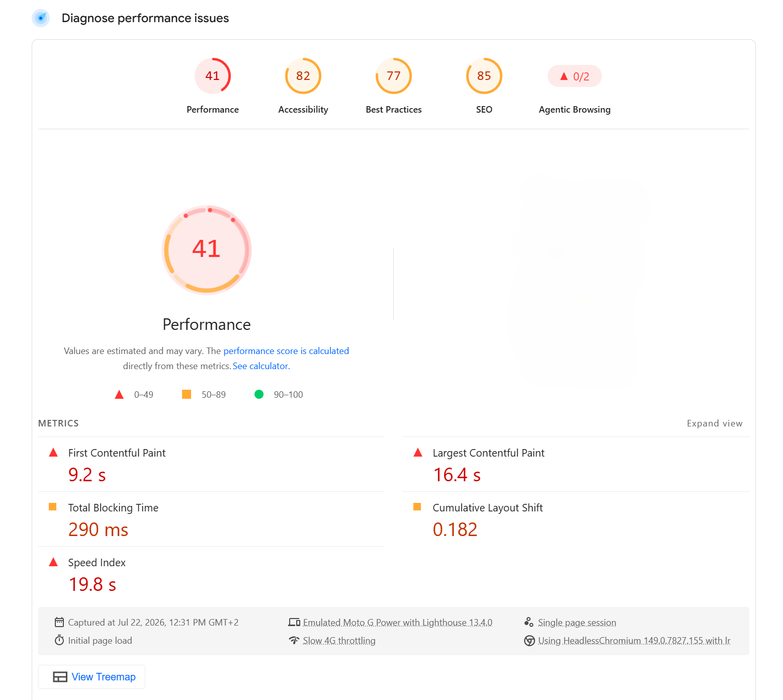Screen dimensions: 783x700
Task: Click the orange square beside Total Blocking Time
Action: pos(53,507)
